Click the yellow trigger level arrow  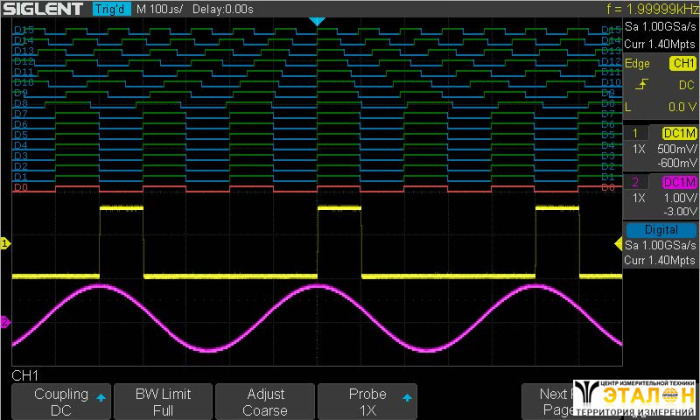coord(616,243)
